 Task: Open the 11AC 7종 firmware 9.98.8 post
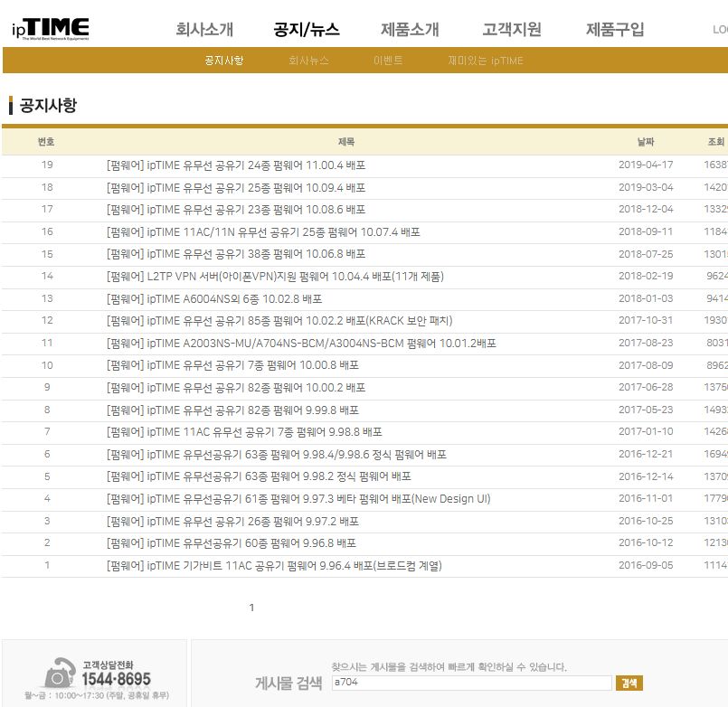tap(244, 432)
